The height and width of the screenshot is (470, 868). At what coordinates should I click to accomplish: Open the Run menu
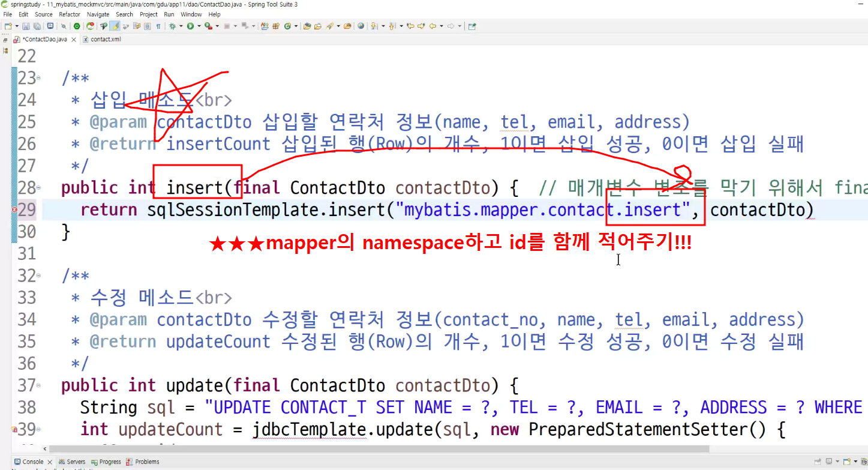(x=169, y=14)
